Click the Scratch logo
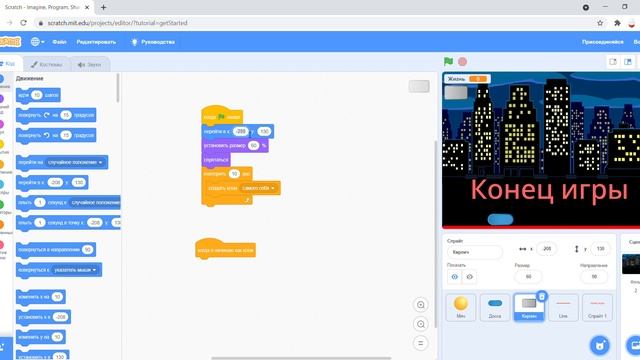640x360 pixels. [10, 42]
